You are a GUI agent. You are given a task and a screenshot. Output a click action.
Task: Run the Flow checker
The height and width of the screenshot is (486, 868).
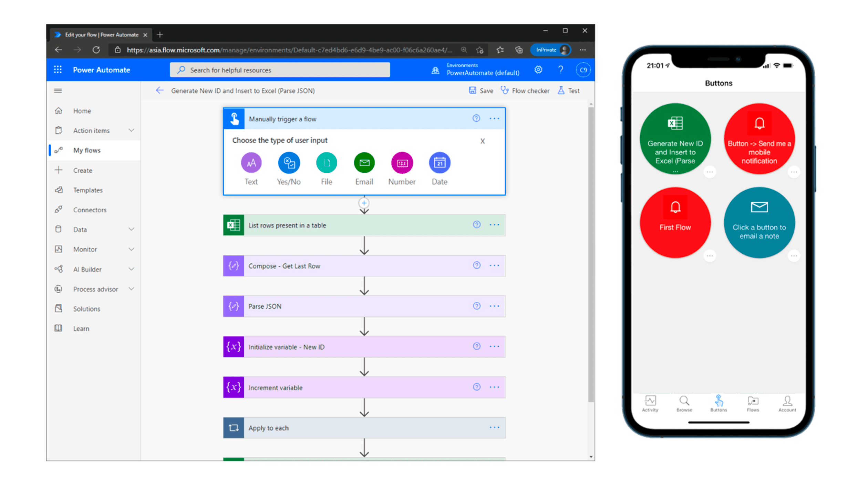525,90
